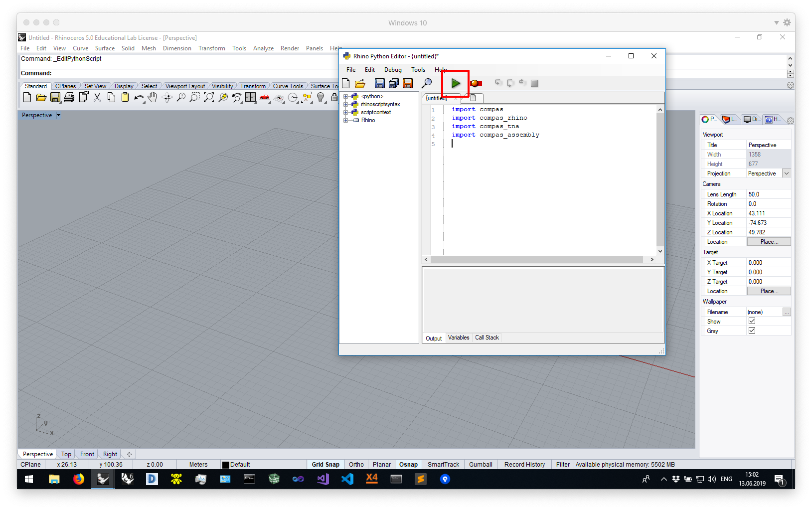Toggle SmartTrack in status bar
The image size is (812, 510).
coord(443,464)
